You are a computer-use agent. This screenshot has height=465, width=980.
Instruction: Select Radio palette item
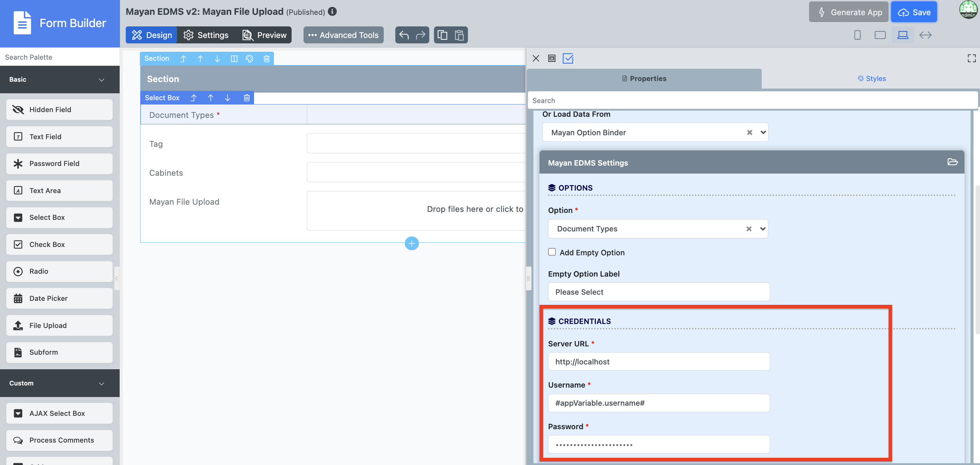tap(59, 271)
